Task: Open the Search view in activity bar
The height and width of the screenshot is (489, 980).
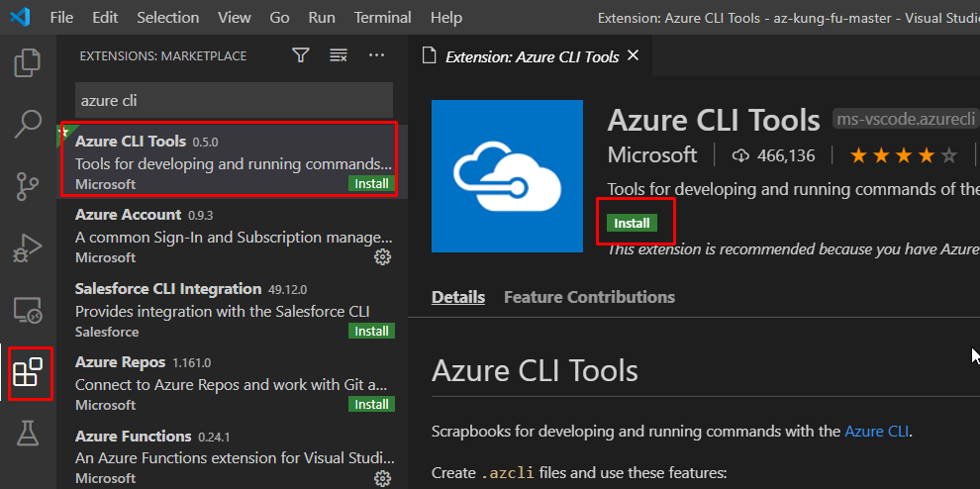Action: click(27, 124)
